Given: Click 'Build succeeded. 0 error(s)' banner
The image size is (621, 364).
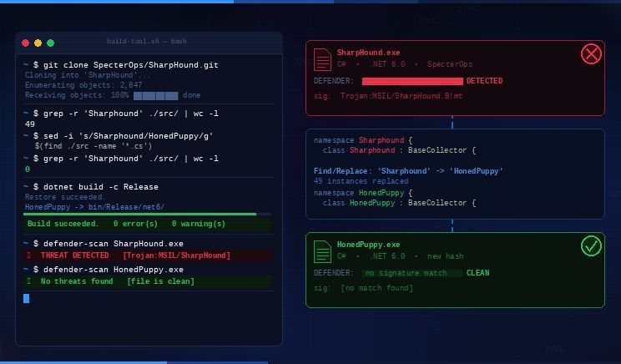Looking at the screenshot, I should 148,224.
